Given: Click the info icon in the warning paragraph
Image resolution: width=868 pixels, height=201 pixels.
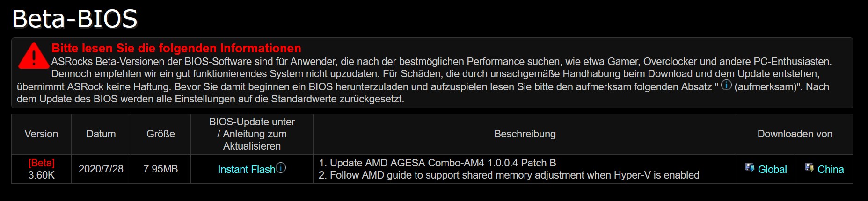Looking at the screenshot, I should point(726,85).
